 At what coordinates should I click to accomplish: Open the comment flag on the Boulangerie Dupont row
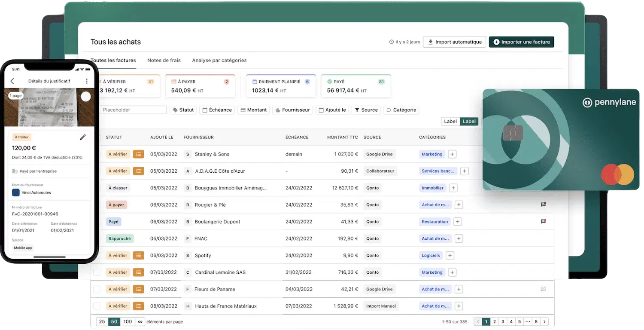click(x=543, y=222)
